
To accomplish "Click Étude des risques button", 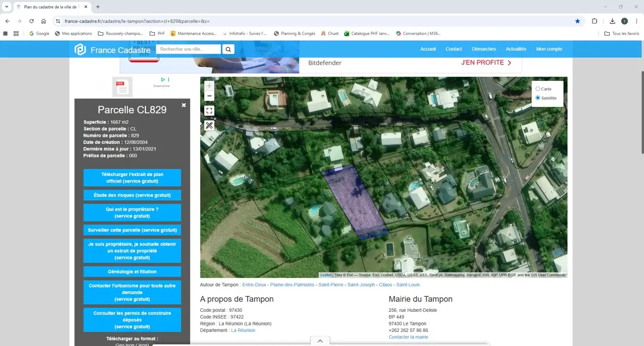I will pyautogui.click(x=132, y=195).
